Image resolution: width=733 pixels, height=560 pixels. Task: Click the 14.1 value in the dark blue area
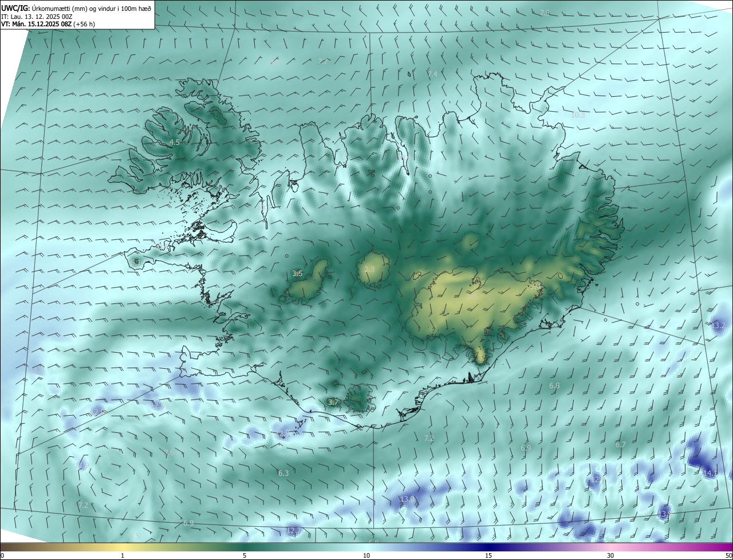(x=710, y=473)
